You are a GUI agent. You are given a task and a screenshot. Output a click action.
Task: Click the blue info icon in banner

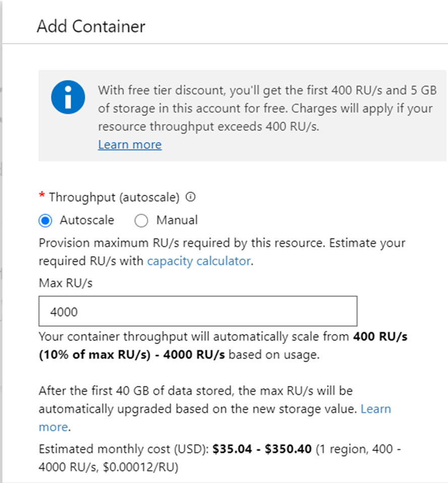(x=68, y=96)
